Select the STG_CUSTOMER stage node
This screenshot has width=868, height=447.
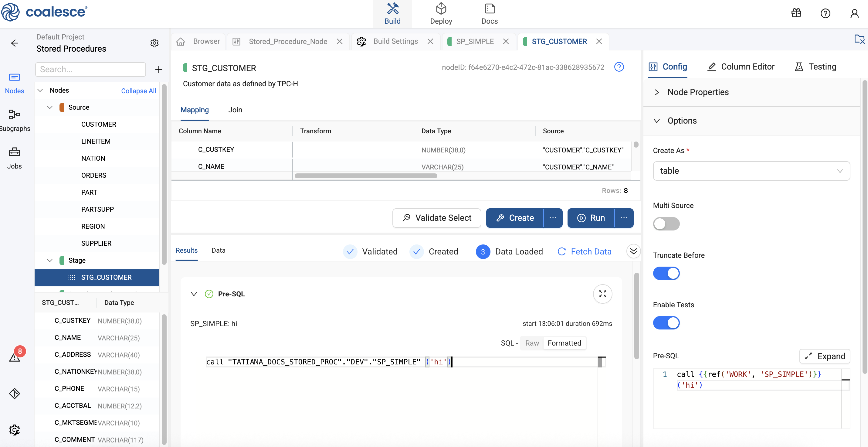(97, 278)
